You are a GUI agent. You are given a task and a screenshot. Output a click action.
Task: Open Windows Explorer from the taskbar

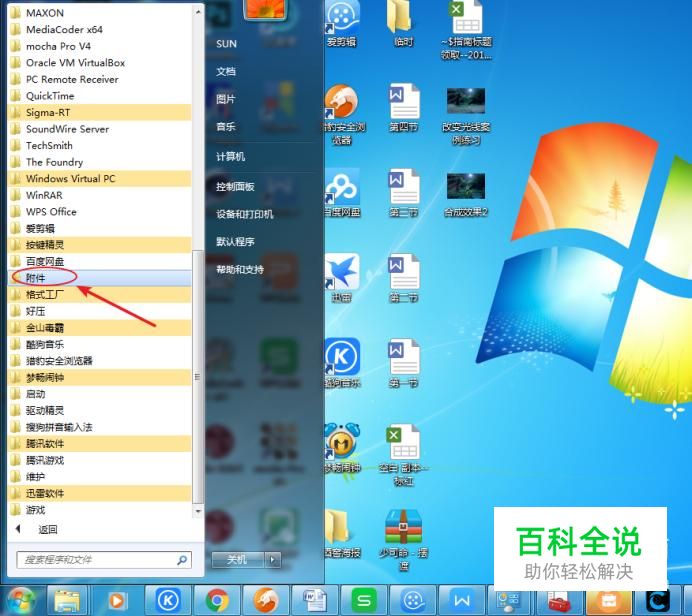67,601
